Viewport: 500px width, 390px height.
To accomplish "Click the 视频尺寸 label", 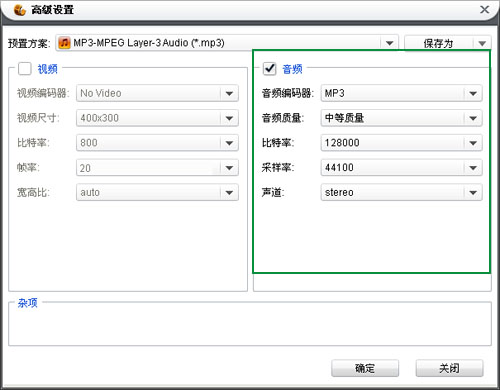I will click(x=38, y=118).
